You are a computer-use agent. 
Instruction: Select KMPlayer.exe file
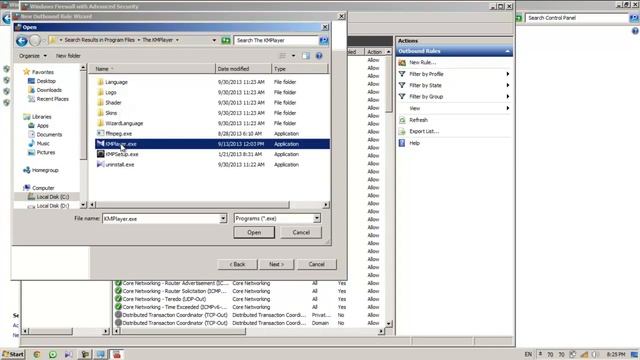tap(212, 144)
